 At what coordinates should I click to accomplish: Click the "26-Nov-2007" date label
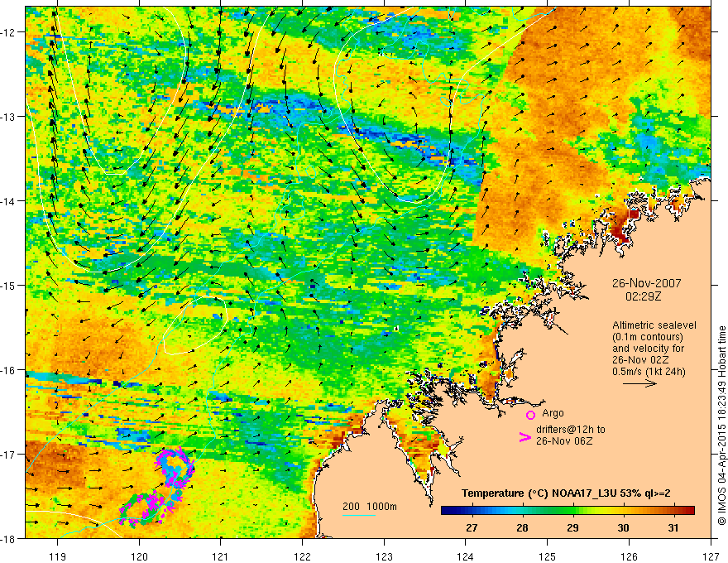tap(646, 283)
